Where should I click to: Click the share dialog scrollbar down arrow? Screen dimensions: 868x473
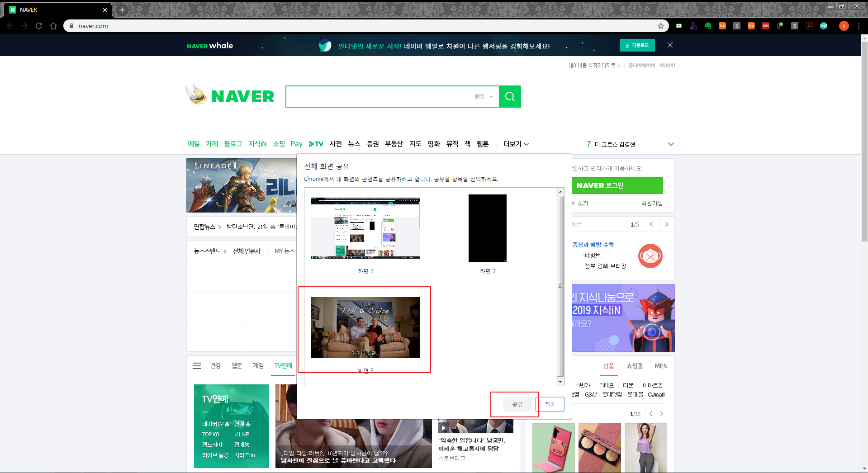pyautogui.click(x=560, y=382)
